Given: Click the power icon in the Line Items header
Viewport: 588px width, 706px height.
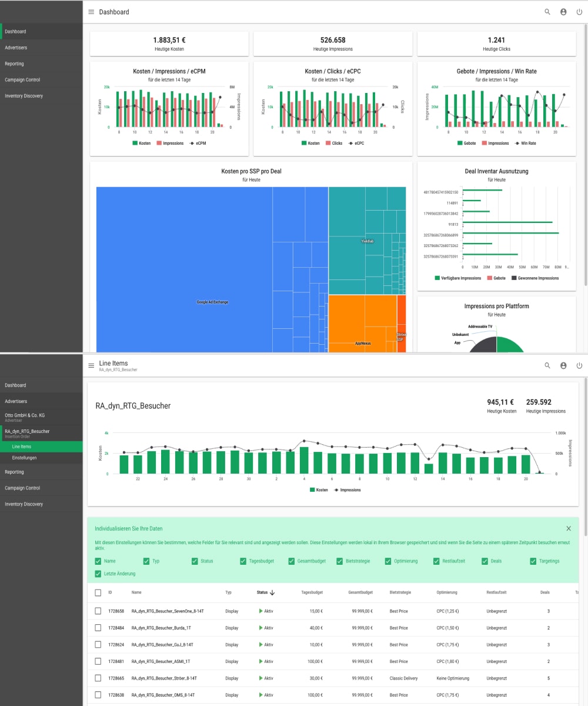Looking at the screenshot, I should [x=579, y=365].
